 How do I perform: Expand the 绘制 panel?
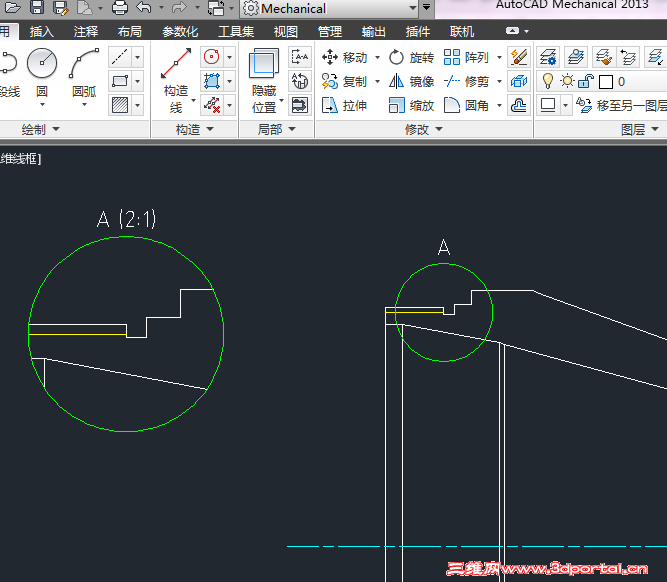pos(40,129)
